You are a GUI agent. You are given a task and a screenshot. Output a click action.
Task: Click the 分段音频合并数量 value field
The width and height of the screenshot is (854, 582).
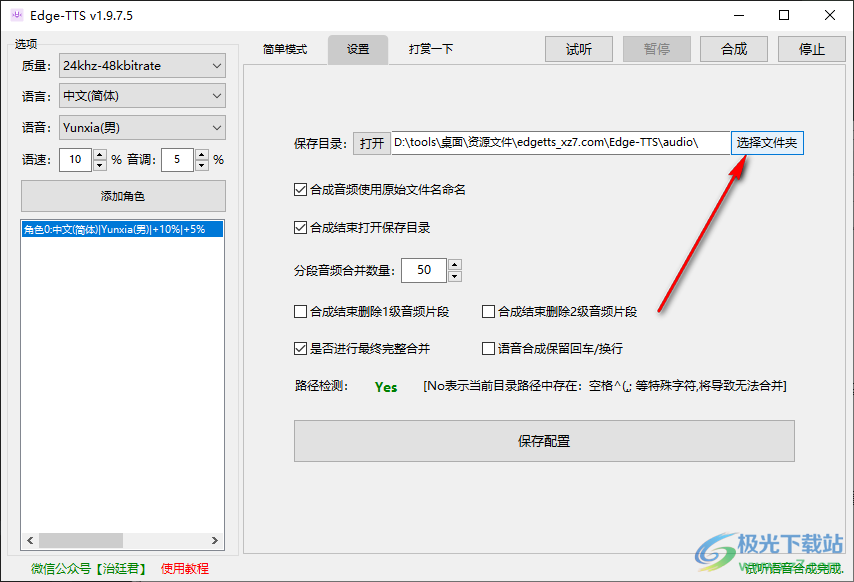tap(424, 270)
